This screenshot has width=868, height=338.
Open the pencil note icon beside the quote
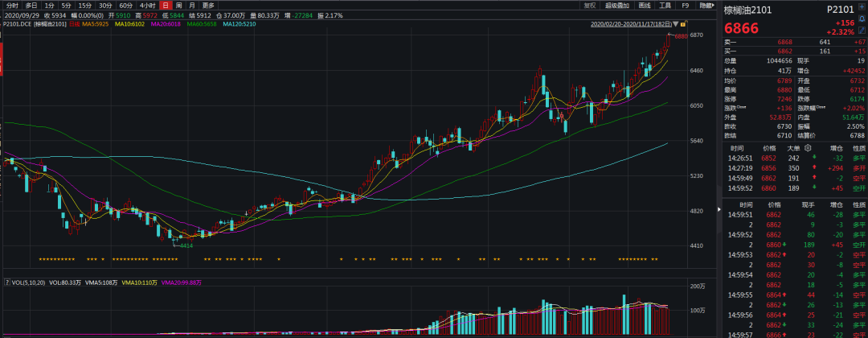(x=862, y=31)
